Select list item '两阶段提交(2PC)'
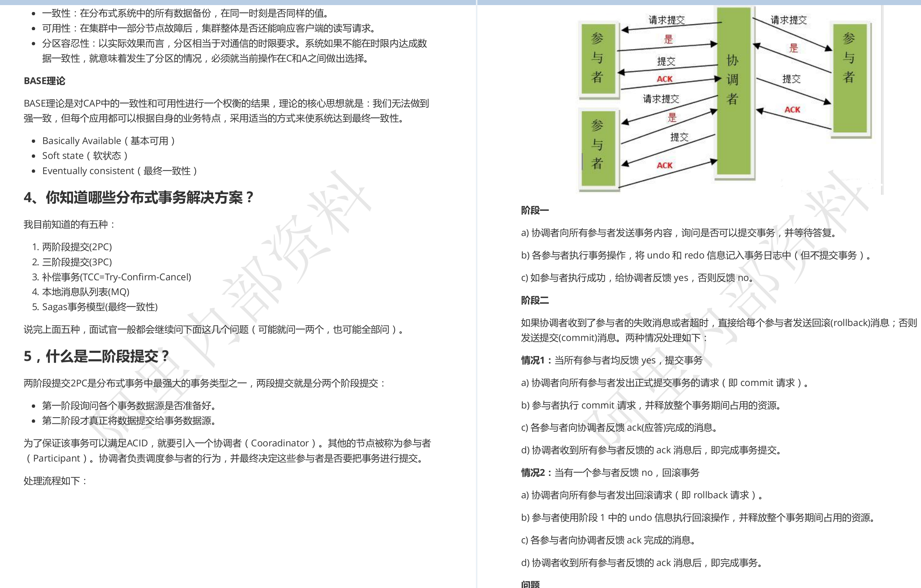The width and height of the screenshot is (921, 588). 76,247
